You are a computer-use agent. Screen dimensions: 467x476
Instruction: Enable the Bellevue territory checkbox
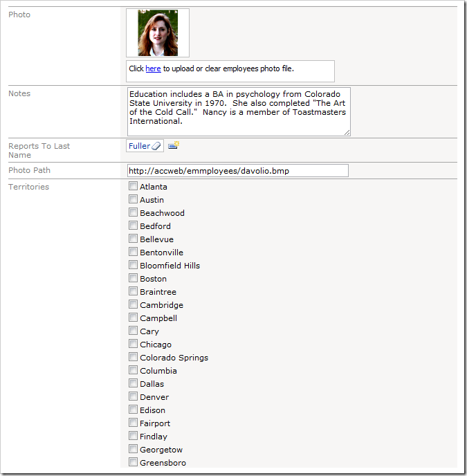coord(133,239)
